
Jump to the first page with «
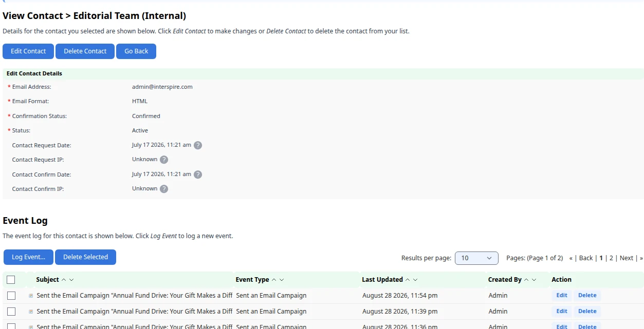click(x=571, y=258)
